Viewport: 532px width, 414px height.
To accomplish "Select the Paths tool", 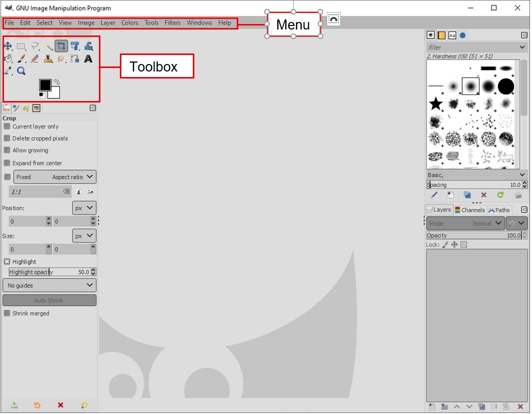I will tap(75, 59).
